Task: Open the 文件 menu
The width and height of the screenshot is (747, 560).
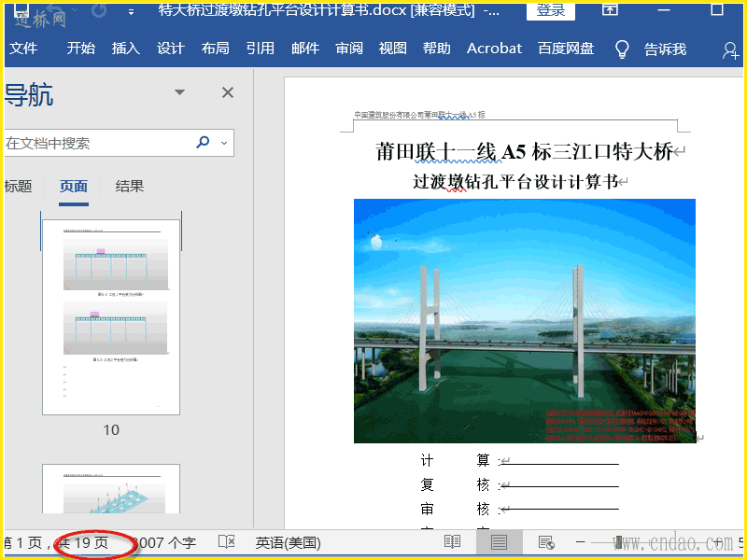Action: (22, 49)
